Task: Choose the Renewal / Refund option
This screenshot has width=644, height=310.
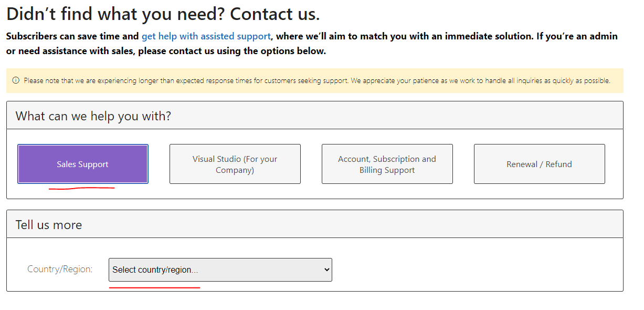Action: pyautogui.click(x=540, y=164)
